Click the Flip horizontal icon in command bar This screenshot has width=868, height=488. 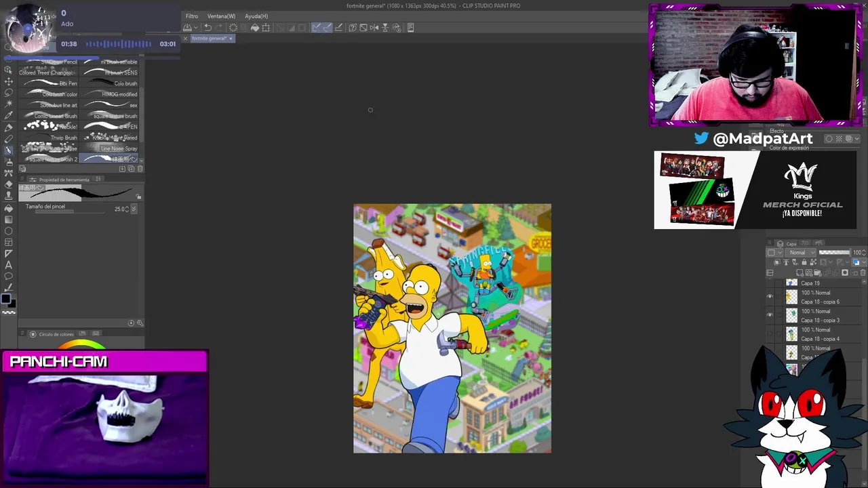(374, 28)
